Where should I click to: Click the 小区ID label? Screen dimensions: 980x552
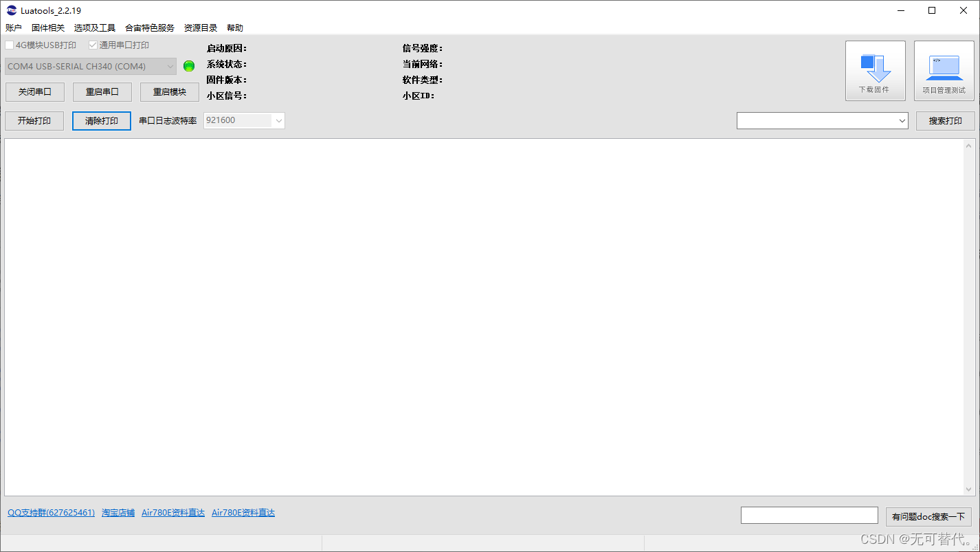[419, 96]
